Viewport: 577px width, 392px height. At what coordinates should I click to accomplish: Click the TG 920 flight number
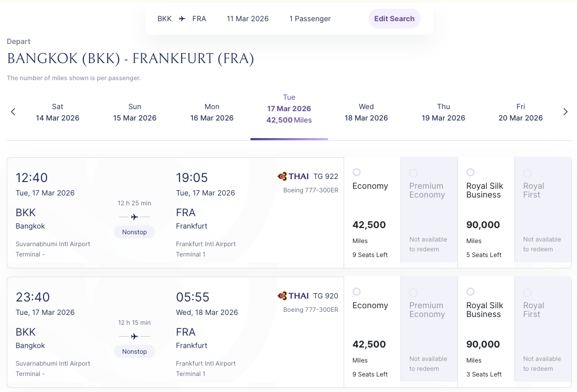(x=326, y=296)
